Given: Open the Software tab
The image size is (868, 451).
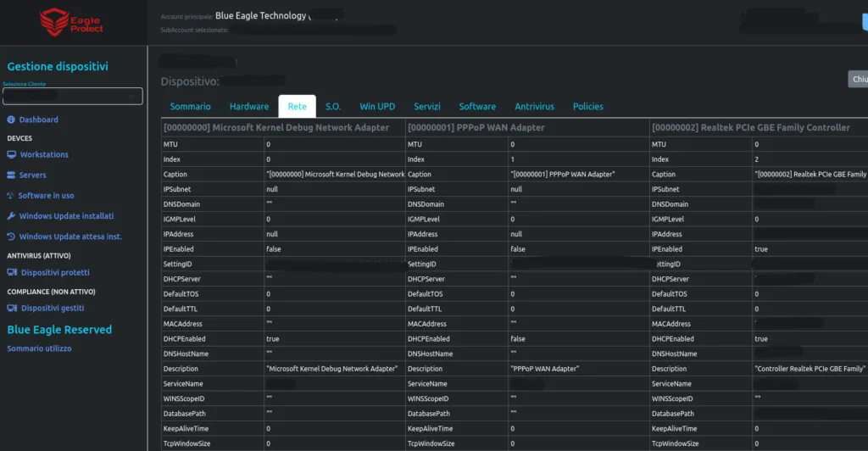Looking at the screenshot, I should pos(477,106).
